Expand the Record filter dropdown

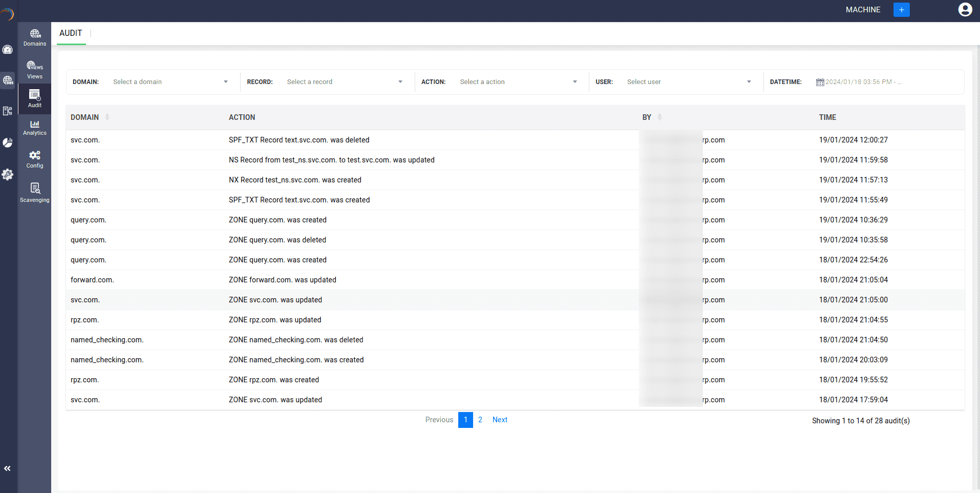pos(344,82)
